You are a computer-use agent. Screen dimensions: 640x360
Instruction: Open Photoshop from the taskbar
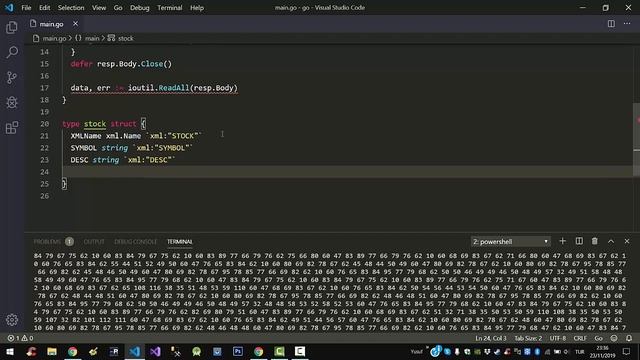click(x=238, y=351)
